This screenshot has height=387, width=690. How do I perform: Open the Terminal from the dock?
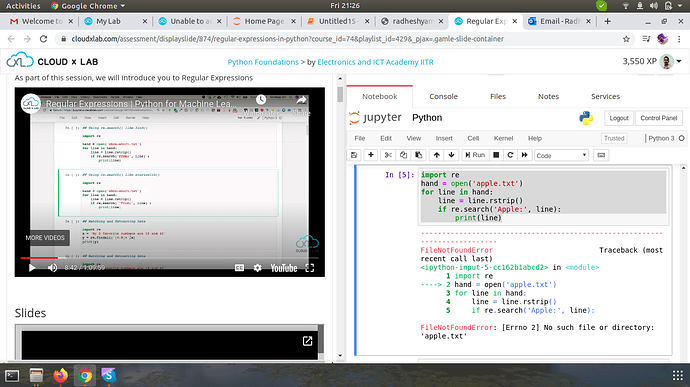point(12,376)
